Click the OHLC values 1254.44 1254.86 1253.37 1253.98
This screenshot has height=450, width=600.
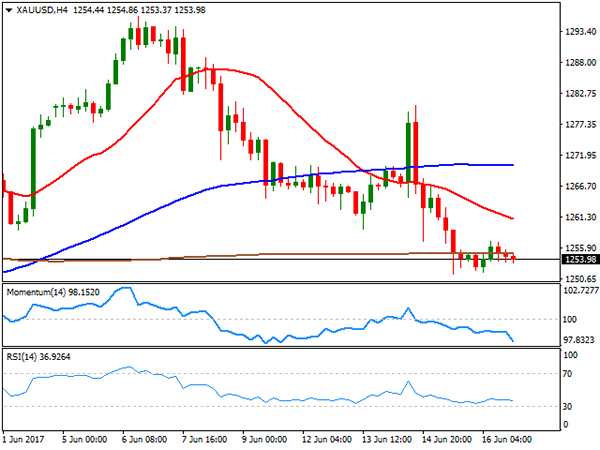pos(139,10)
